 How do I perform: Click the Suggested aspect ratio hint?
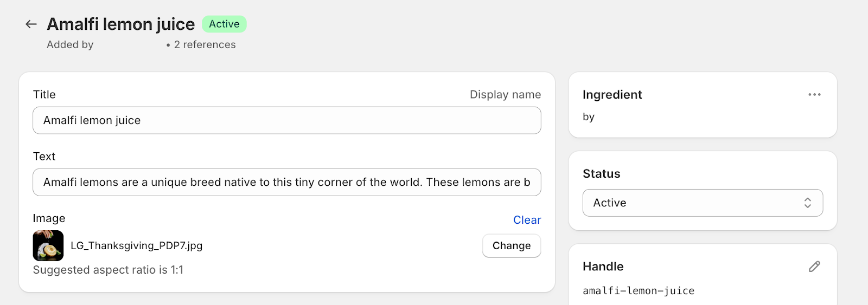(x=108, y=270)
